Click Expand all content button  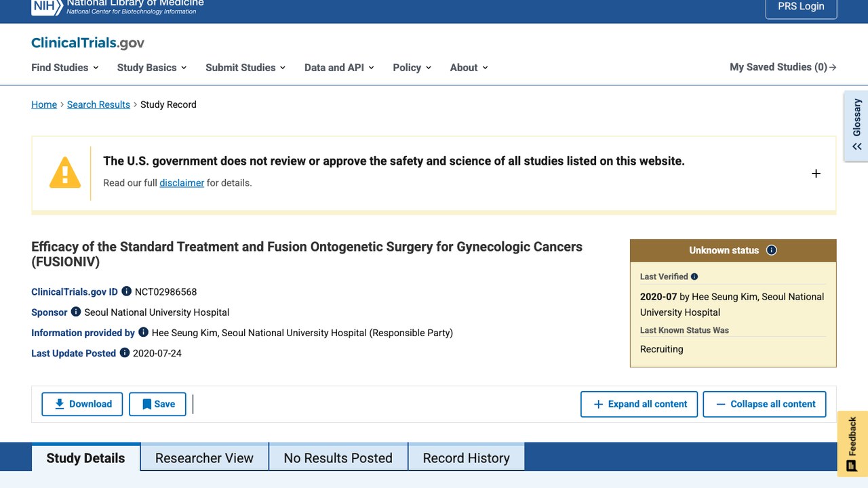(639, 404)
